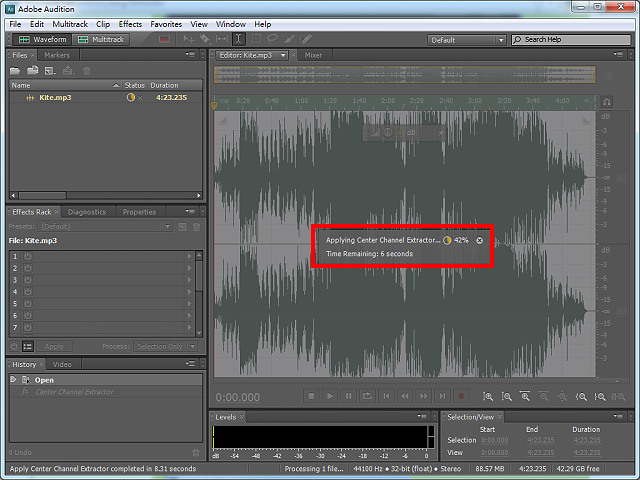Move playhead to previous marker
This screenshot has width=640, height=480.
pyautogui.click(x=386, y=396)
